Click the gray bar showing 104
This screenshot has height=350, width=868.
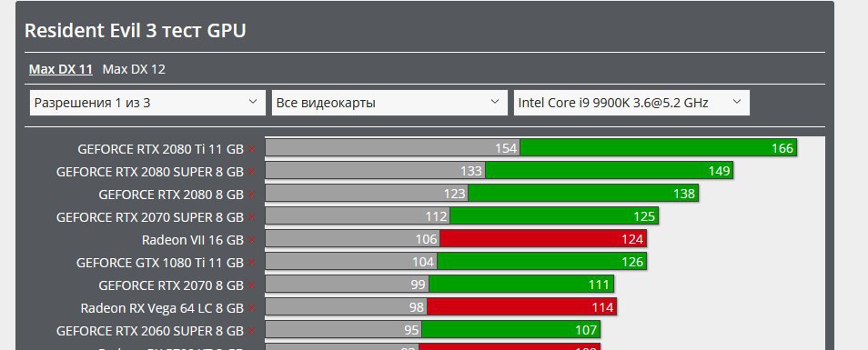[x=351, y=261]
